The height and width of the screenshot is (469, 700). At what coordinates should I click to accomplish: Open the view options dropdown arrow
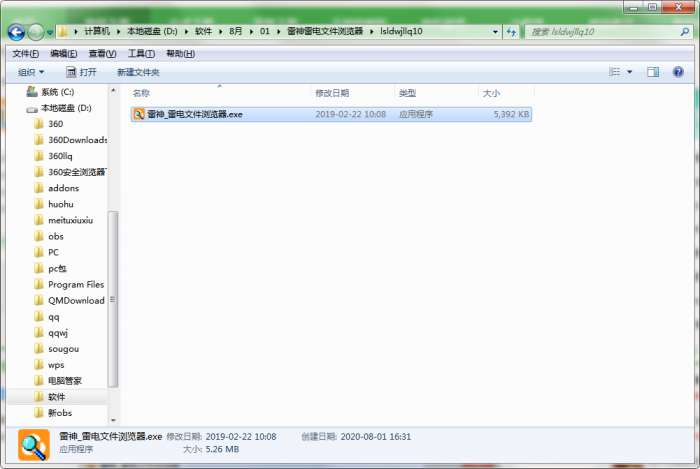pyautogui.click(x=629, y=72)
